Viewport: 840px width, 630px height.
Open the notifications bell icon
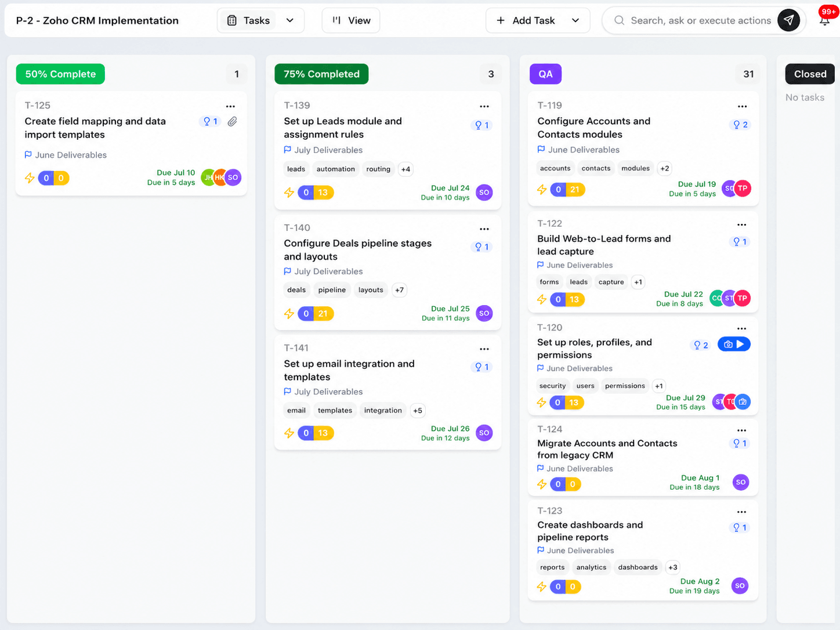tap(824, 20)
